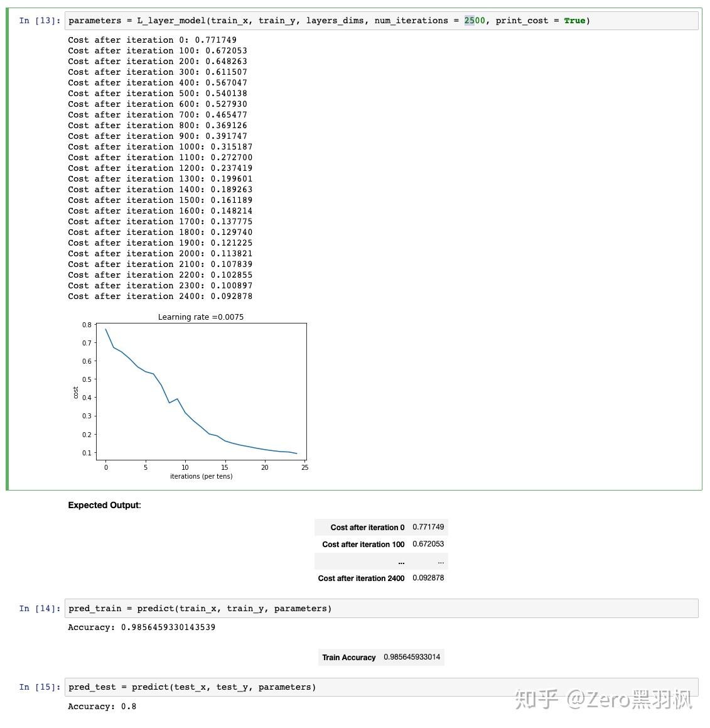Viewport: 710px width, 728px height.
Task: Click the 'Expected Output' heading
Action: click(104, 505)
